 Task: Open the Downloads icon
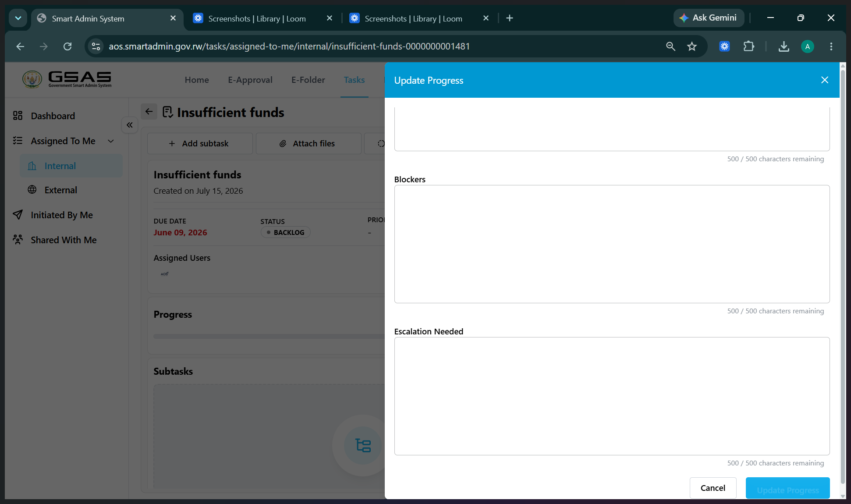[x=784, y=46]
